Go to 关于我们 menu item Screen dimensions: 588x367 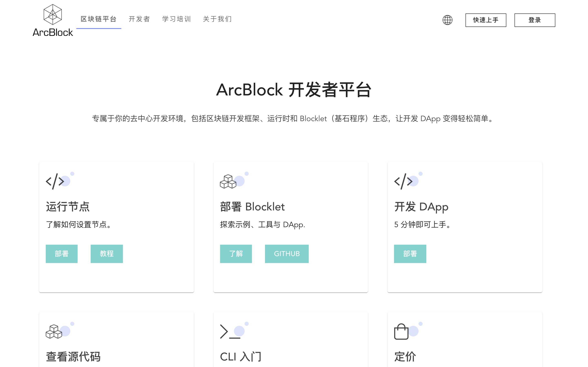click(x=217, y=19)
